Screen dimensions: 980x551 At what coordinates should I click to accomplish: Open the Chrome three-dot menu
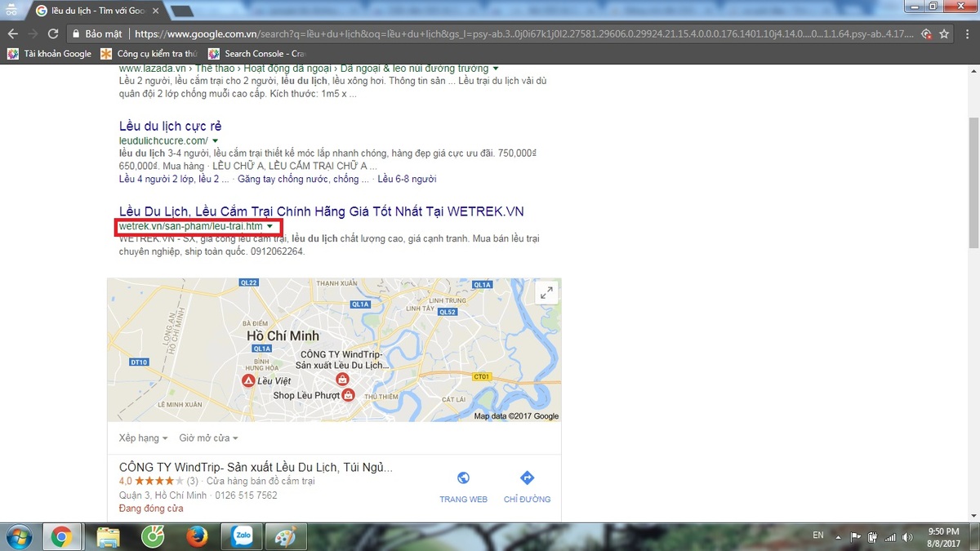966,34
